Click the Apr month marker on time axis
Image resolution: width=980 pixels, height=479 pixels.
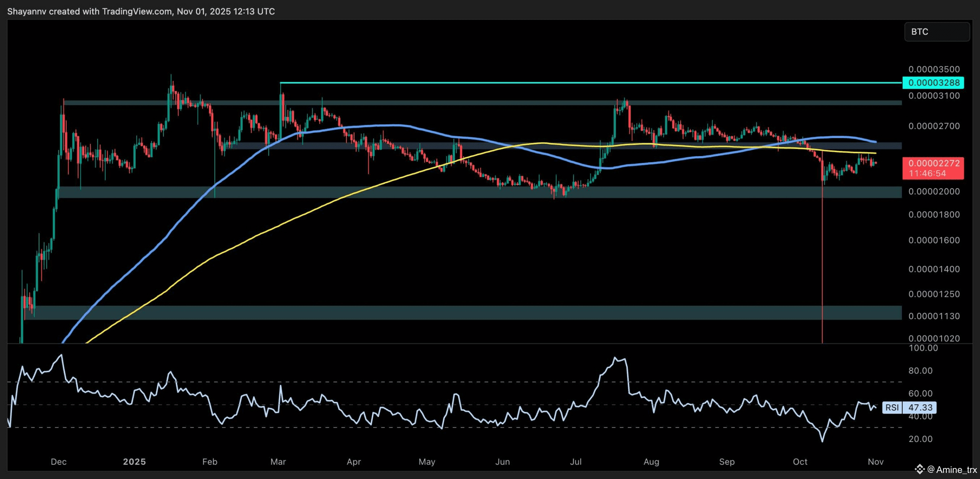353,462
